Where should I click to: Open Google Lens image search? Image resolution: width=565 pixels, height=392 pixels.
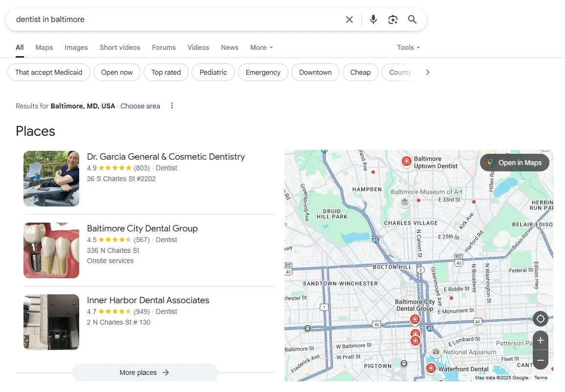pos(393,19)
